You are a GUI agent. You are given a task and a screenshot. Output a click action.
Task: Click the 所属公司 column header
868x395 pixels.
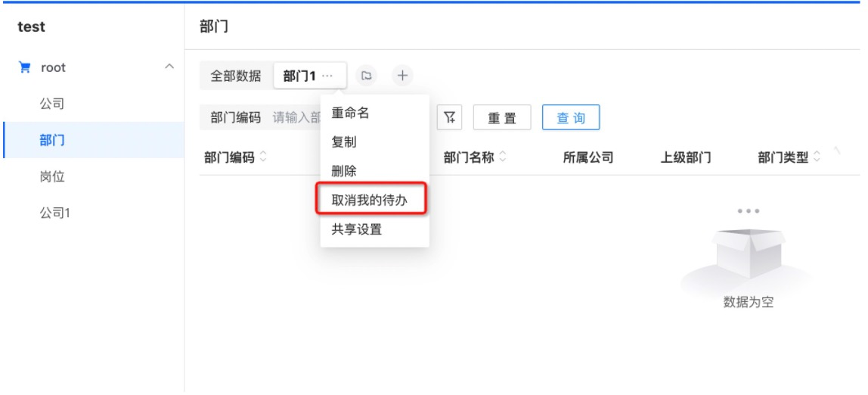click(588, 158)
